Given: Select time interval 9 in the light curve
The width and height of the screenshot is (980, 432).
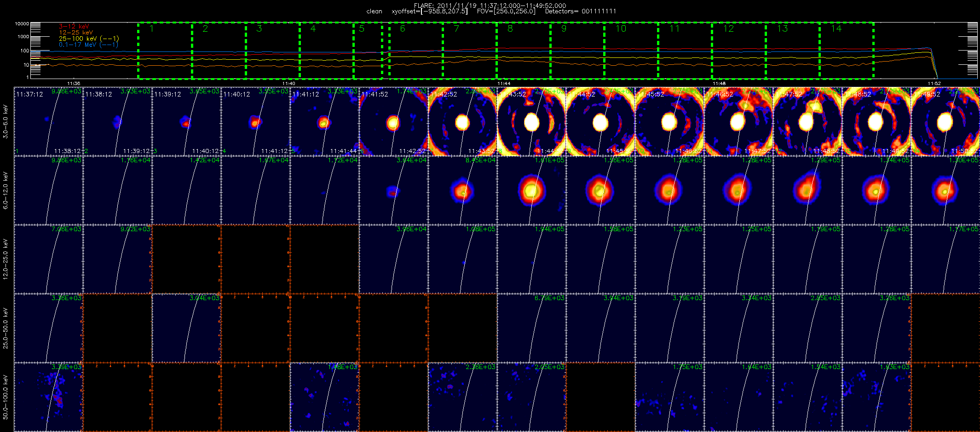Looking at the screenshot, I should [x=577, y=50].
